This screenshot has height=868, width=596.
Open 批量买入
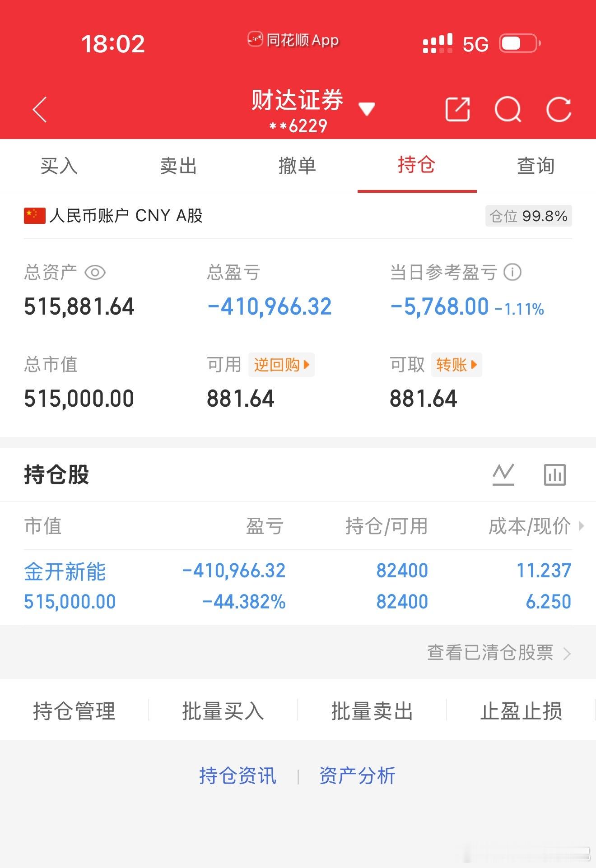223,711
